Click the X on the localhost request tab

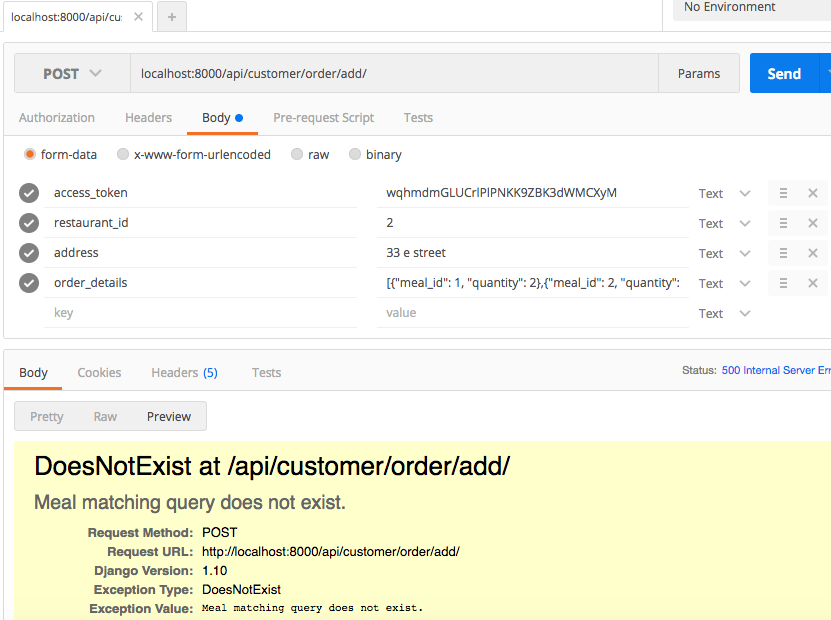pos(138,16)
